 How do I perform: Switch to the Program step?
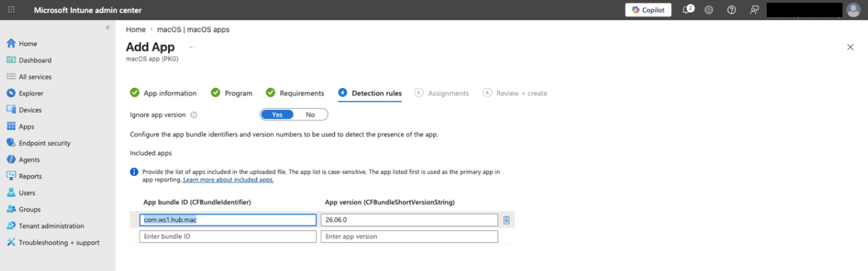[x=231, y=93]
